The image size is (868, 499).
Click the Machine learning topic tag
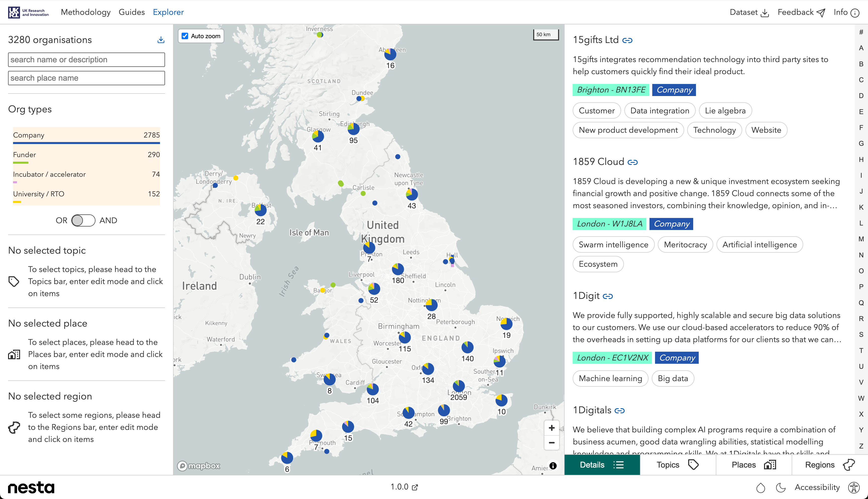pyautogui.click(x=610, y=378)
